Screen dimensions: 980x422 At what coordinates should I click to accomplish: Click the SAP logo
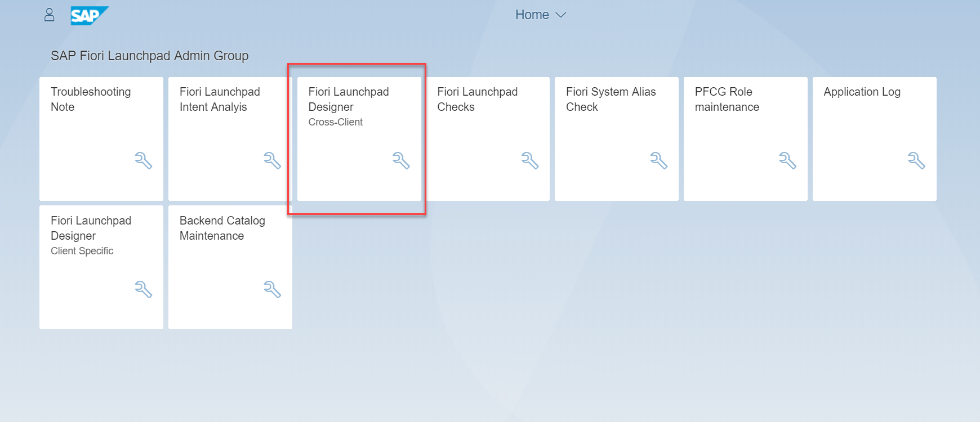90,16
